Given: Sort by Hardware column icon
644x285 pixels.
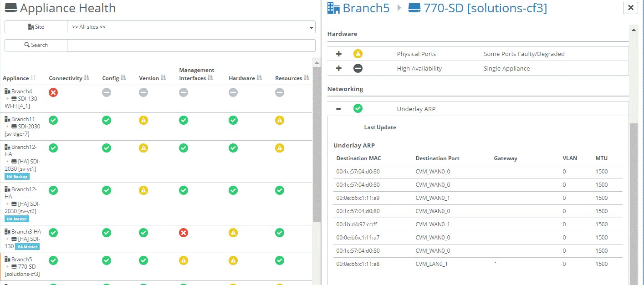Looking at the screenshot, I should [260, 78].
